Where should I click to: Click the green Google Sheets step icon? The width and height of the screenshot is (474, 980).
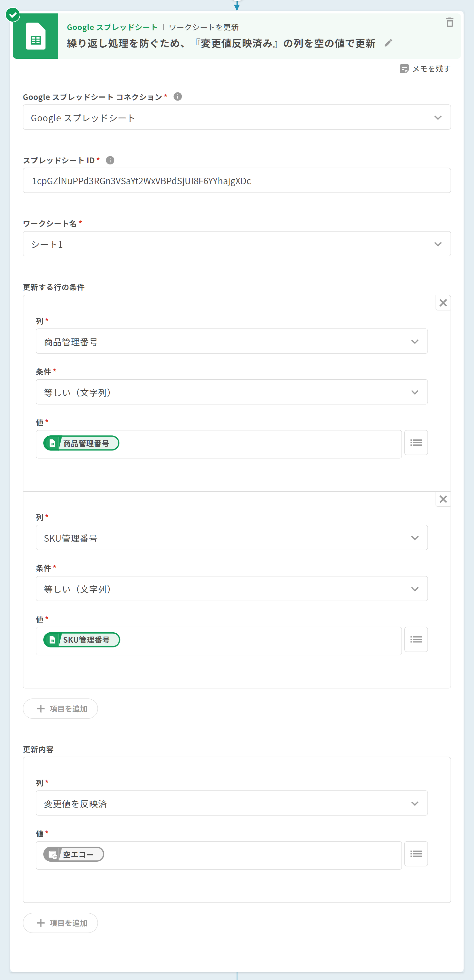pos(35,36)
